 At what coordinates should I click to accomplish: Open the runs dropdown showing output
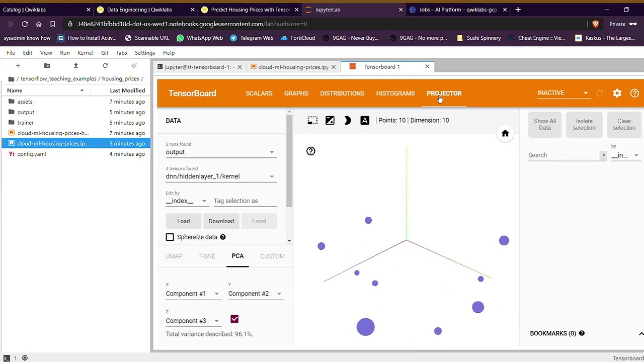pyautogui.click(x=221, y=152)
